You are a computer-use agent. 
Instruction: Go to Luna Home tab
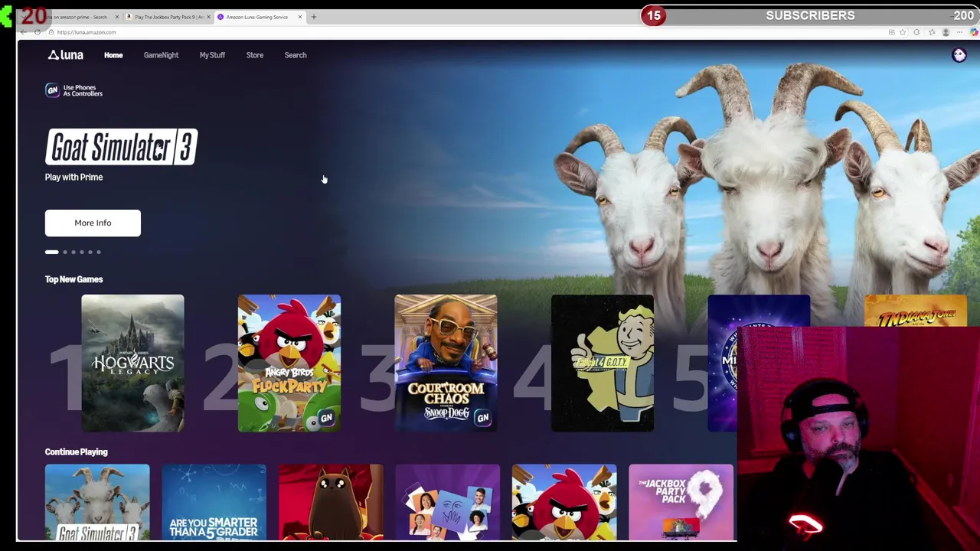point(113,55)
